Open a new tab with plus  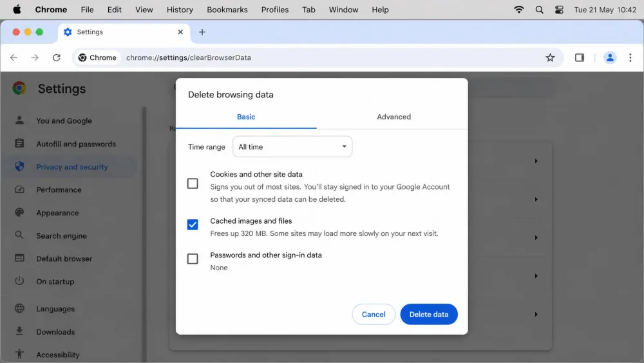[202, 32]
